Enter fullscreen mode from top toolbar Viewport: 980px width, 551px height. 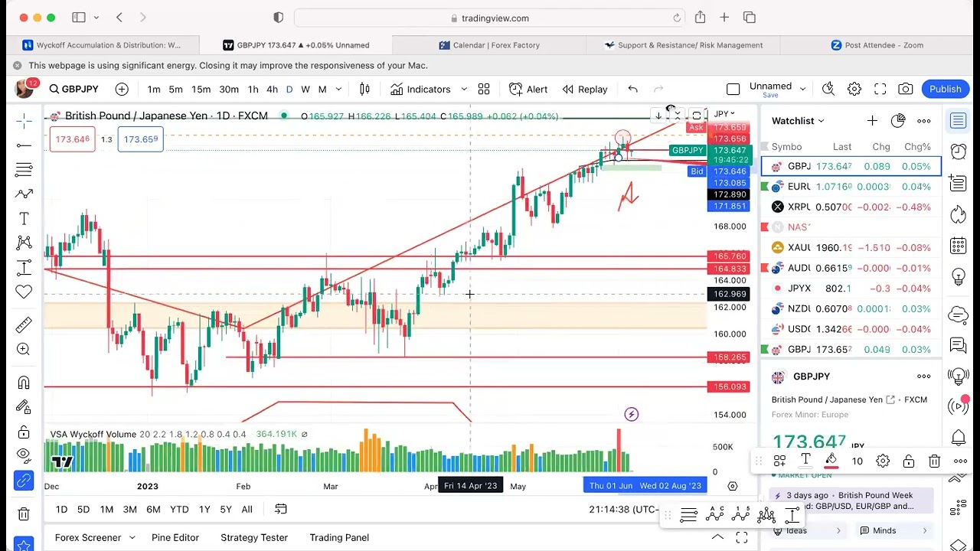(x=880, y=90)
